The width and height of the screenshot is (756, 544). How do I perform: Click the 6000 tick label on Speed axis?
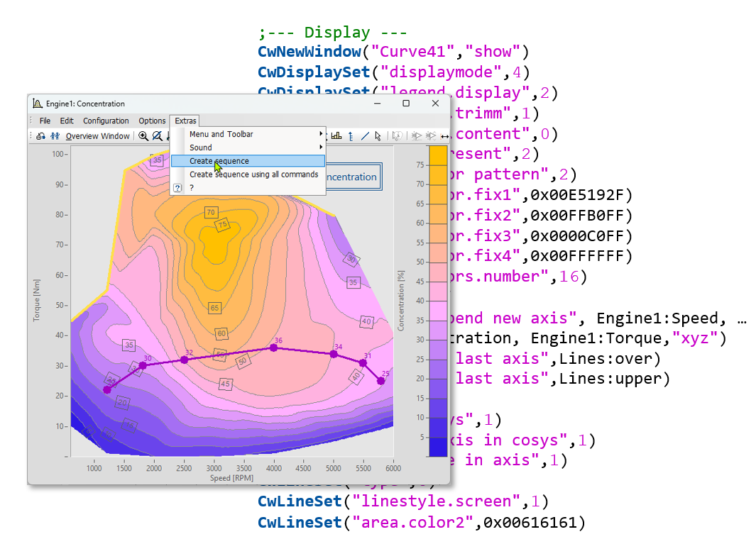pyautogui.click(x=393, y=468)
